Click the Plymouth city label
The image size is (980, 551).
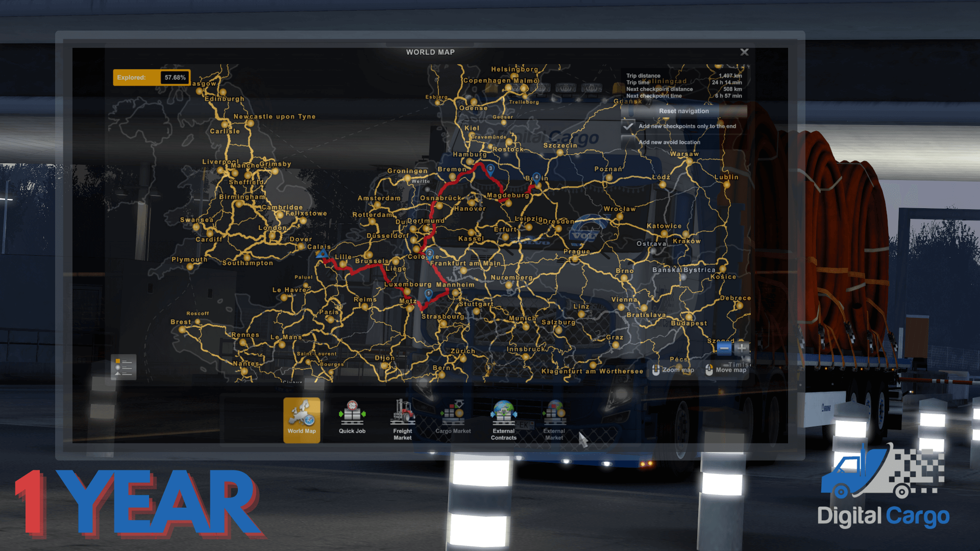(x=189, y=260)
